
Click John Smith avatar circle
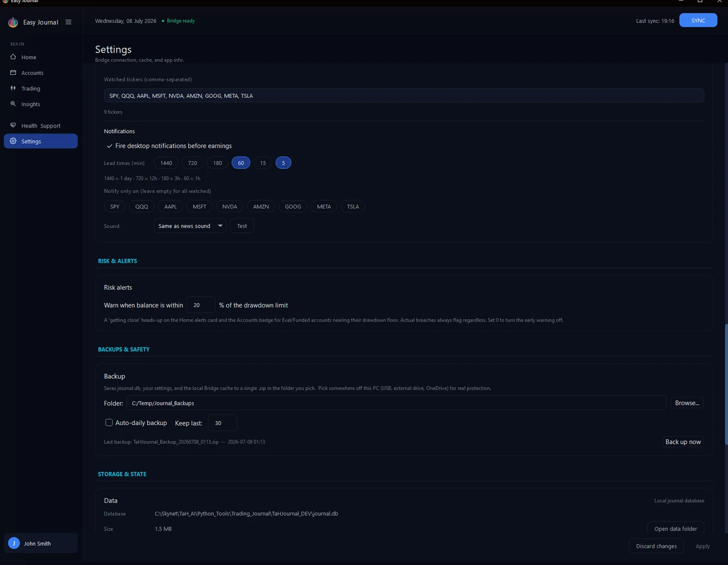coord(14,543)
